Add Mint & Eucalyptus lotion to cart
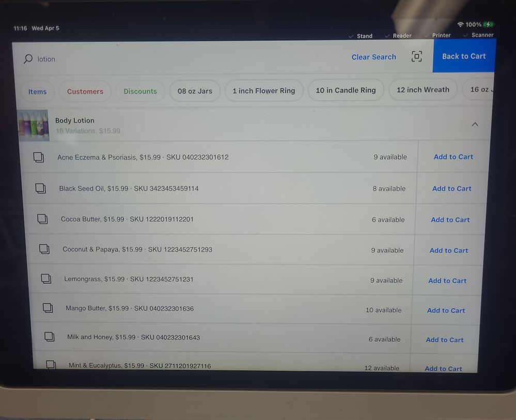This screenshot has width=516, height=420. 443,368
